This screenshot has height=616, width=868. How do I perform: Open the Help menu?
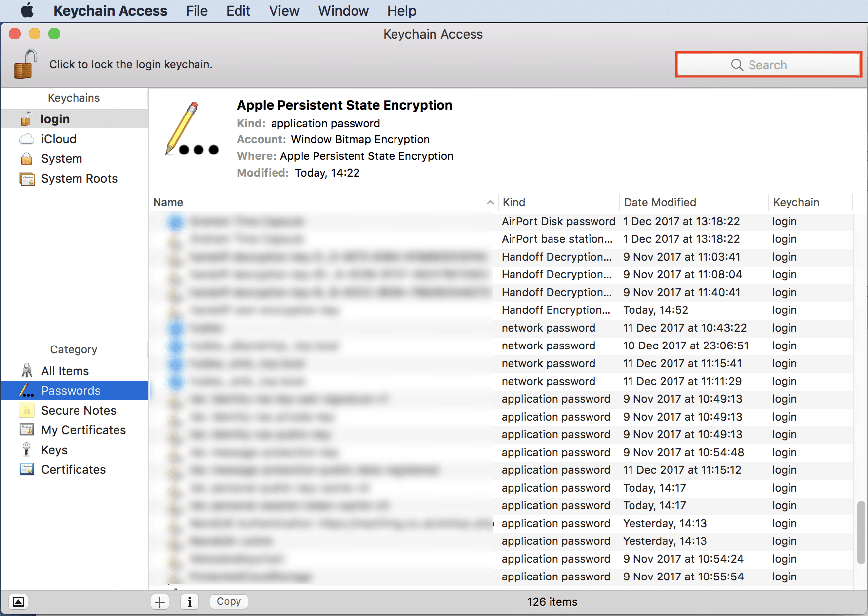click(401, 11)
